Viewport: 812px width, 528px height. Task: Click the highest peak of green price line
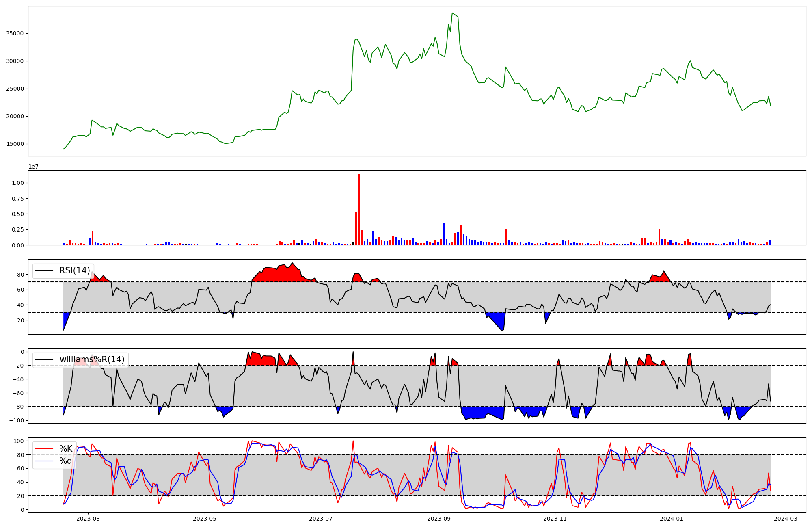pos(452,13)
